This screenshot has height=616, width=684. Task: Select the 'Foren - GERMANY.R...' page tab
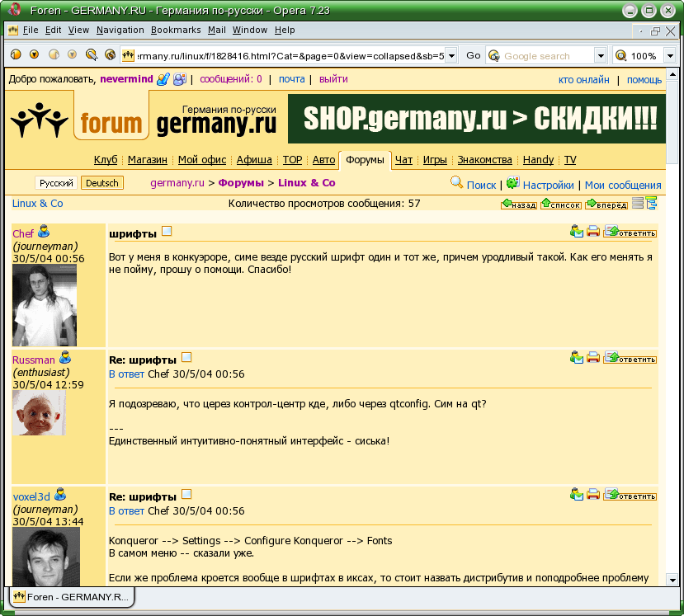(x=72, y=597)
